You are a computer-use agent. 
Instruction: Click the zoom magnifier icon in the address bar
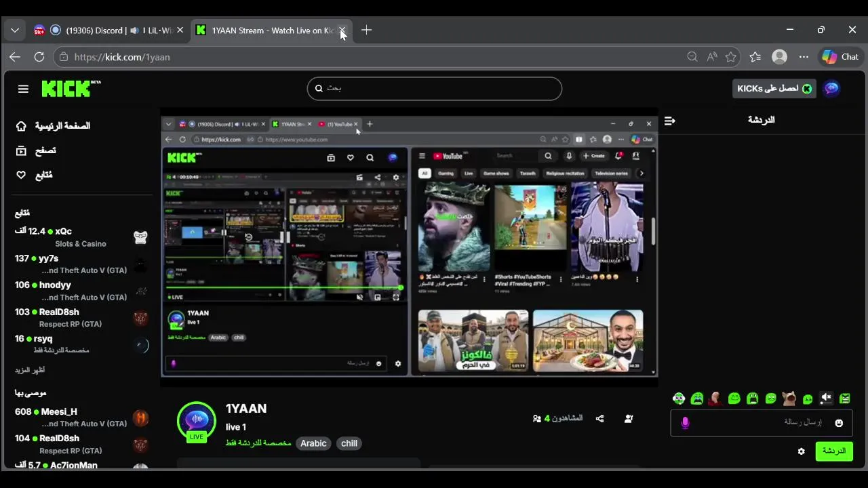click(692, 57)
